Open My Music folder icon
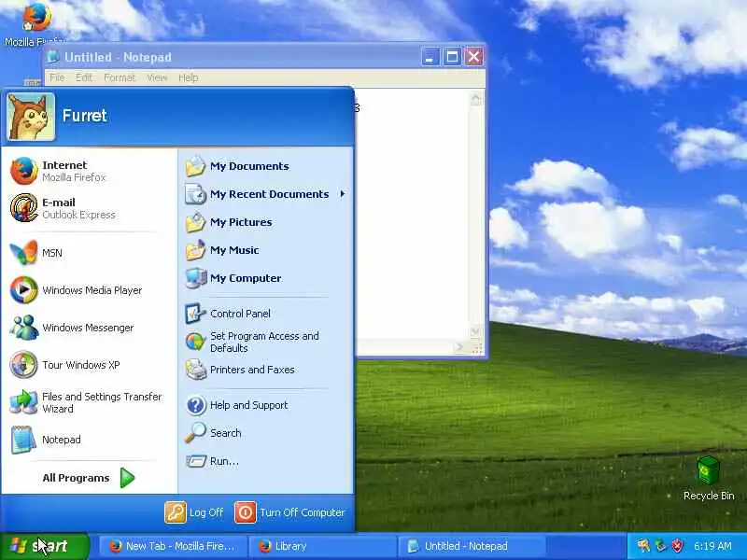The width and height of the screenshot is (747, 560). (x=195, y=250)
